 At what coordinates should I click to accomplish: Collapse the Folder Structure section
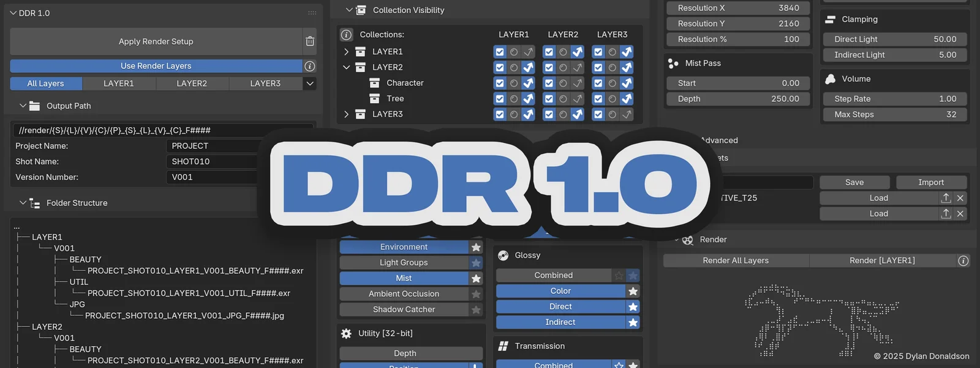point(23,202)
